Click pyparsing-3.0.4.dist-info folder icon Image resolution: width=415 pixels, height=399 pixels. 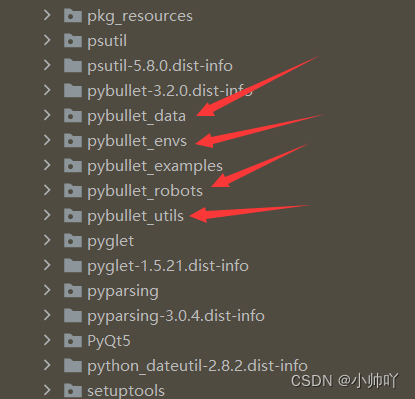pos(73,315)
